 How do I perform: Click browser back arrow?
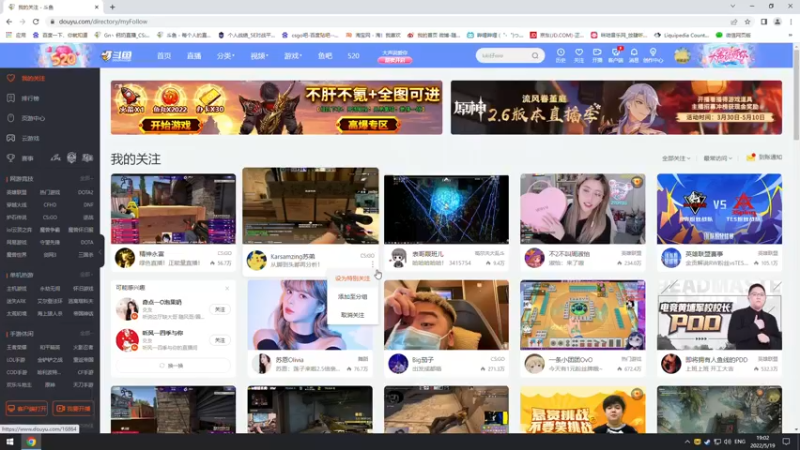(9, 21)
